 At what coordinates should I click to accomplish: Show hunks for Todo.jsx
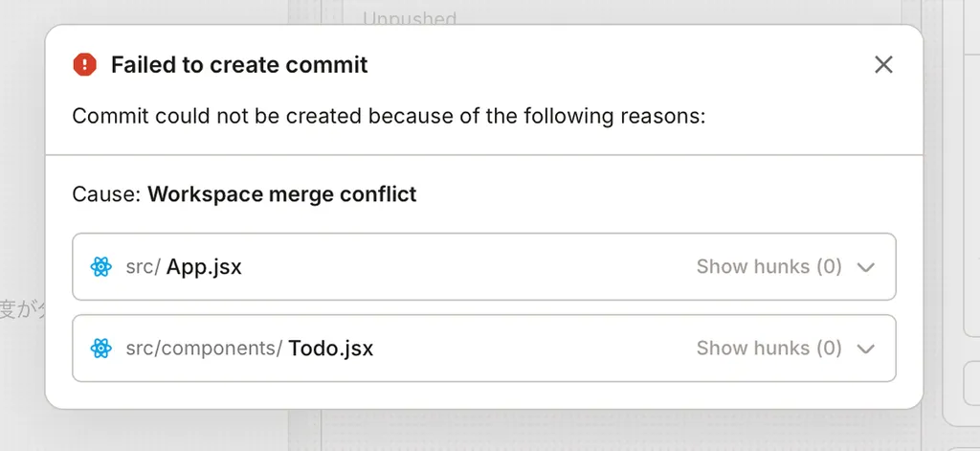click(768, 349)
